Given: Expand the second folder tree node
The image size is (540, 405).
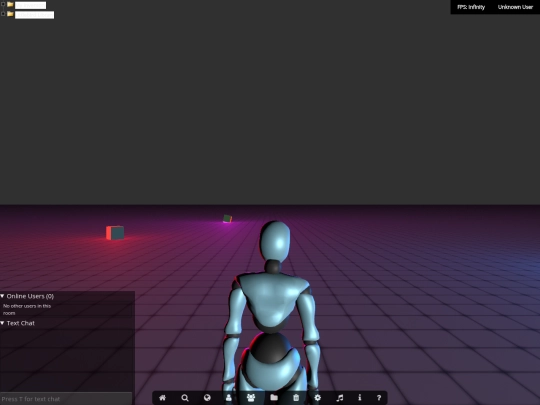Looking at the screenshot, I should [3, 14].
